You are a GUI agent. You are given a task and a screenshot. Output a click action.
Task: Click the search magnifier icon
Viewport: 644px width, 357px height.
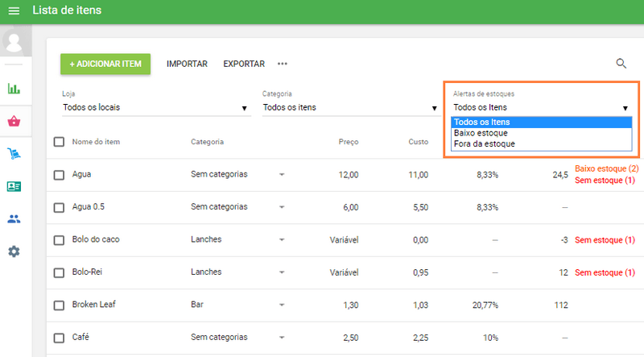621,64
